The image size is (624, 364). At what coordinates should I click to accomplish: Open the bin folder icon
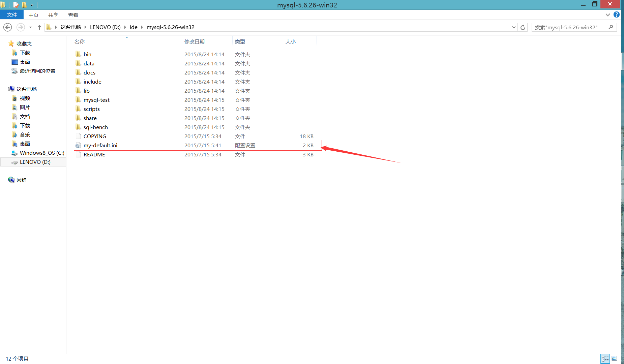coord(78,54)
